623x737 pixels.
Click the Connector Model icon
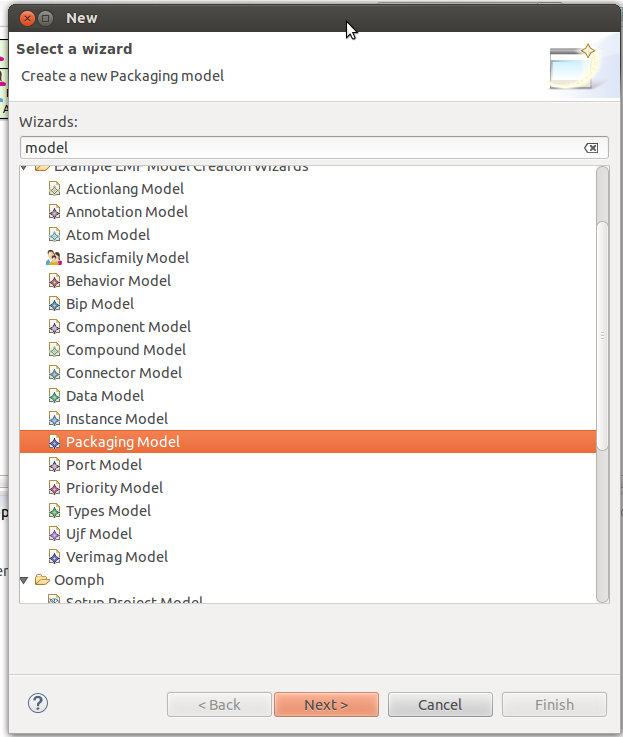coord(54,373)
